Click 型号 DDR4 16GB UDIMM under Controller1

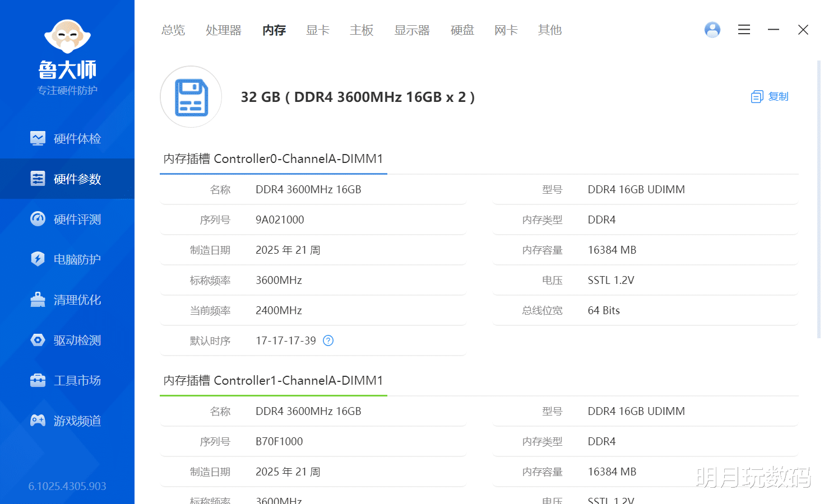[x=636, y=411]
